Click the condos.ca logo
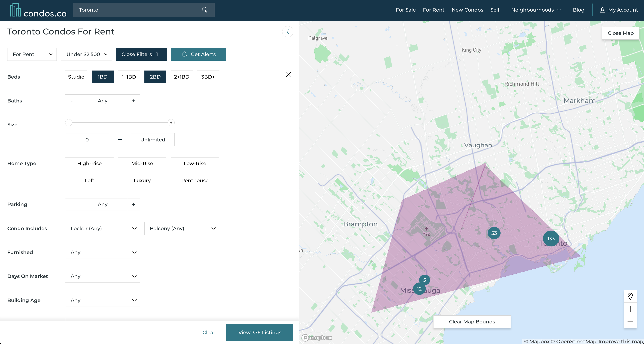 [38, 10]
